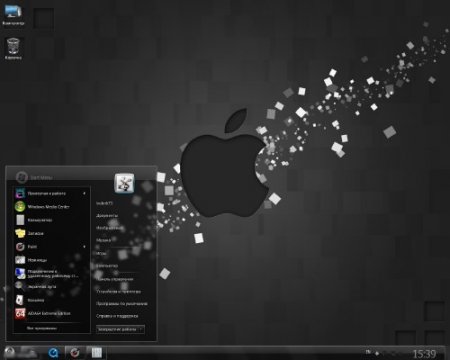Open the shutdown options arrow
The width and height of the screenshot is (450, 360).
[141, 329]
